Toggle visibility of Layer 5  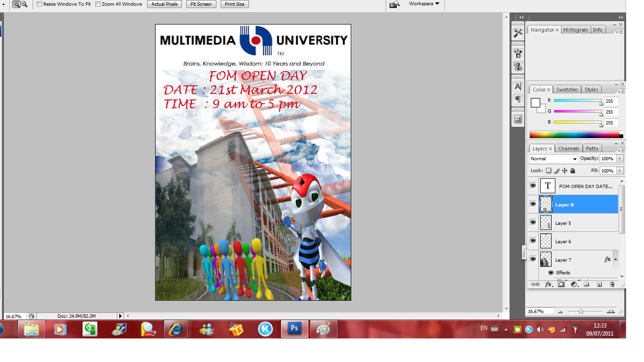pos(533,222)
